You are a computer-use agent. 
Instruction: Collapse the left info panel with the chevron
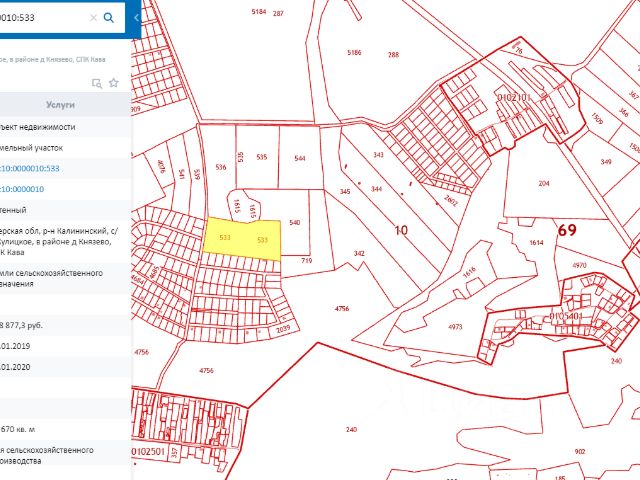pyautogui.click(x=136, y=17)
